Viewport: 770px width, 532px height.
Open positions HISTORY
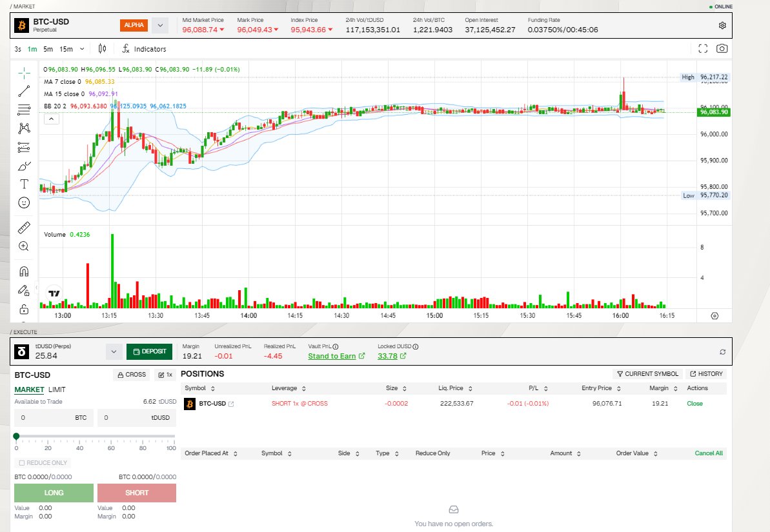point(706,374)
